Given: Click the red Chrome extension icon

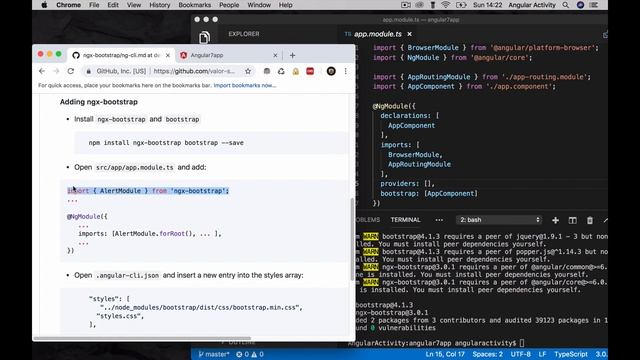Looking at the screenshot, I should point(310,71).
